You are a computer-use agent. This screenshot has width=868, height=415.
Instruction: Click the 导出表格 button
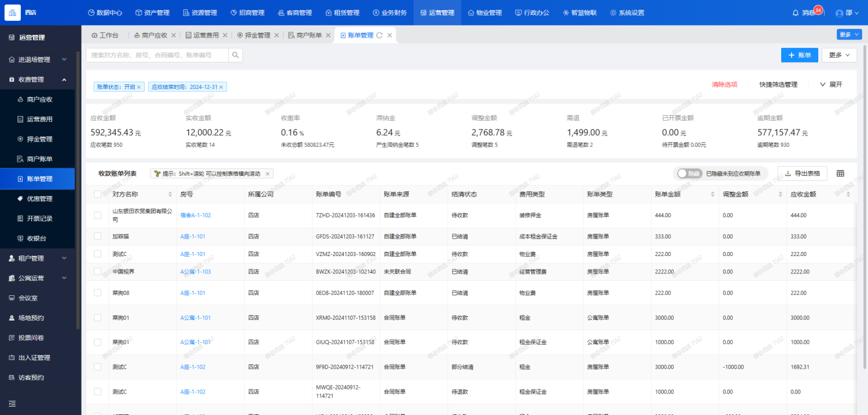pyautogui.click(x=802, y=173)
